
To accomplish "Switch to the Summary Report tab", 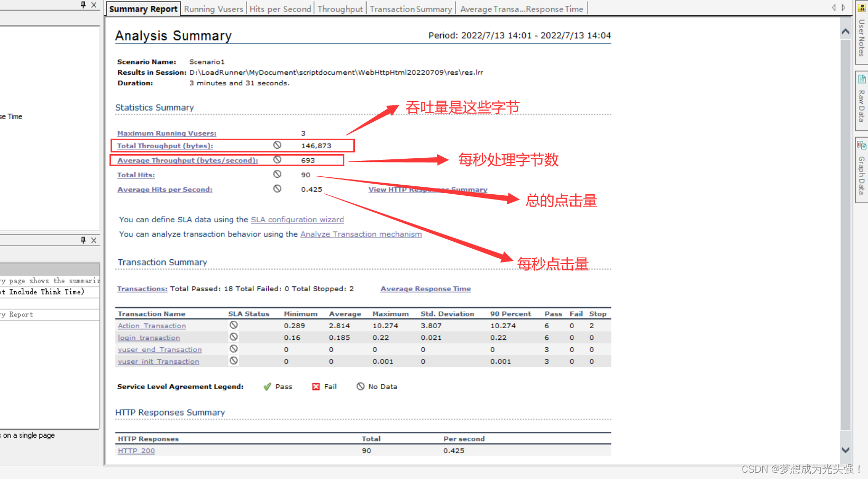I will (143, 9).
